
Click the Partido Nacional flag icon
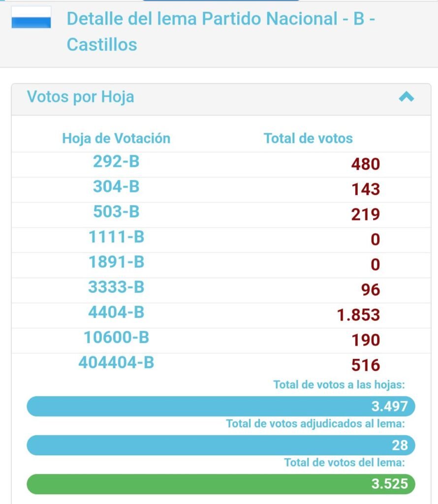coord(31,17)
